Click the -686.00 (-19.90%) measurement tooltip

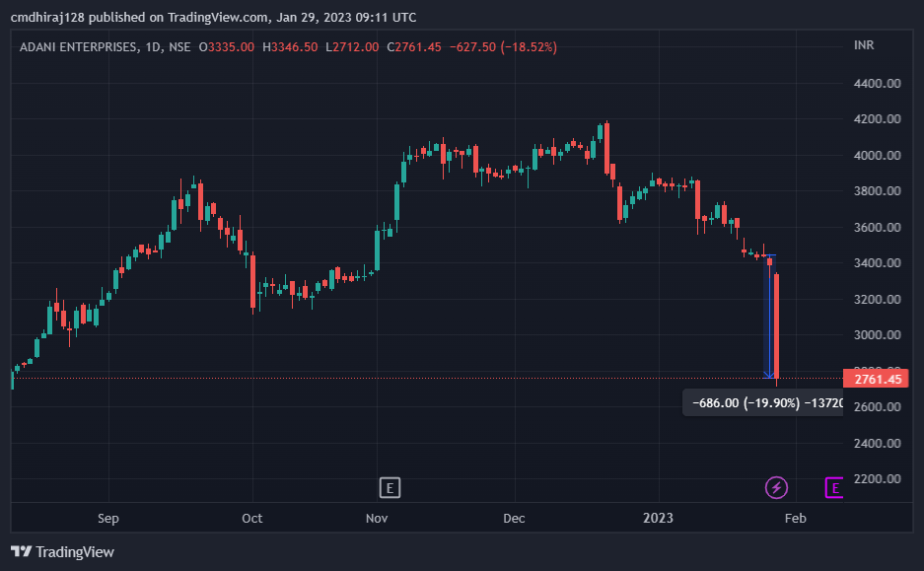coord(762,403)
